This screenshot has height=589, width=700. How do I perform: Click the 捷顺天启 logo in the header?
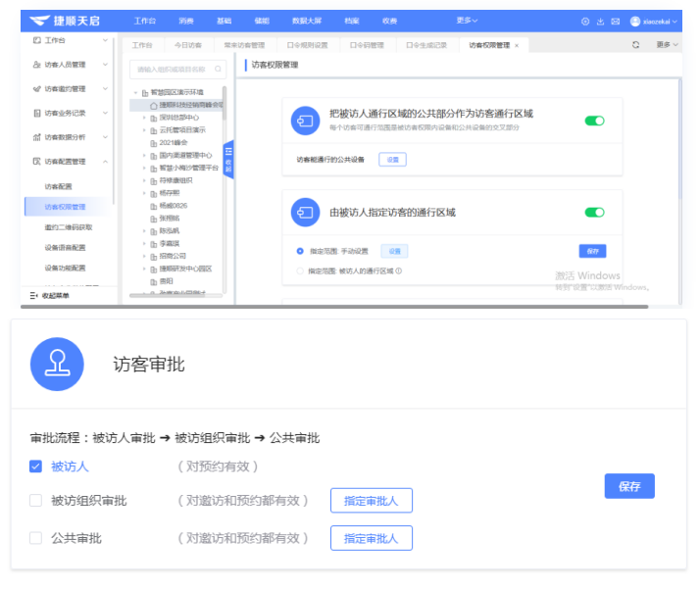(65, 21)
